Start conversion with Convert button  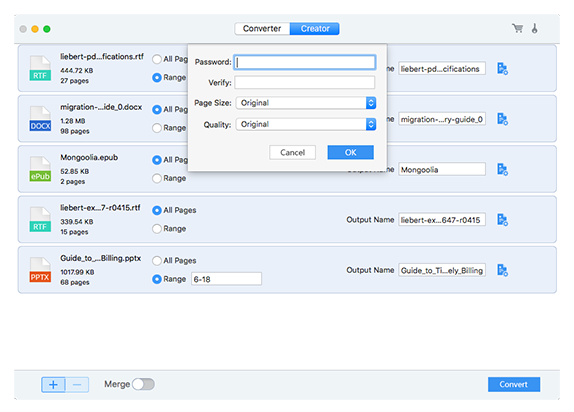coord(514,385)
